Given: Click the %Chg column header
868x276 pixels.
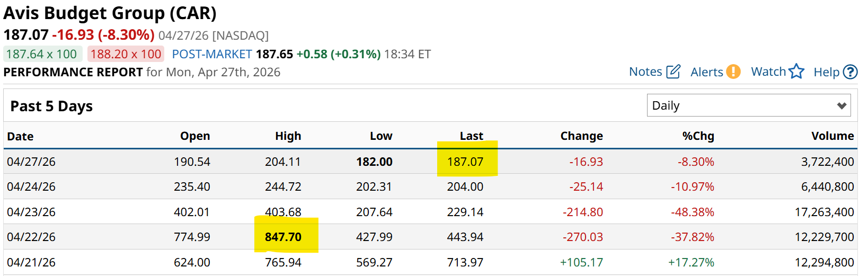Looking at the screenshot, I should point(698,136).
